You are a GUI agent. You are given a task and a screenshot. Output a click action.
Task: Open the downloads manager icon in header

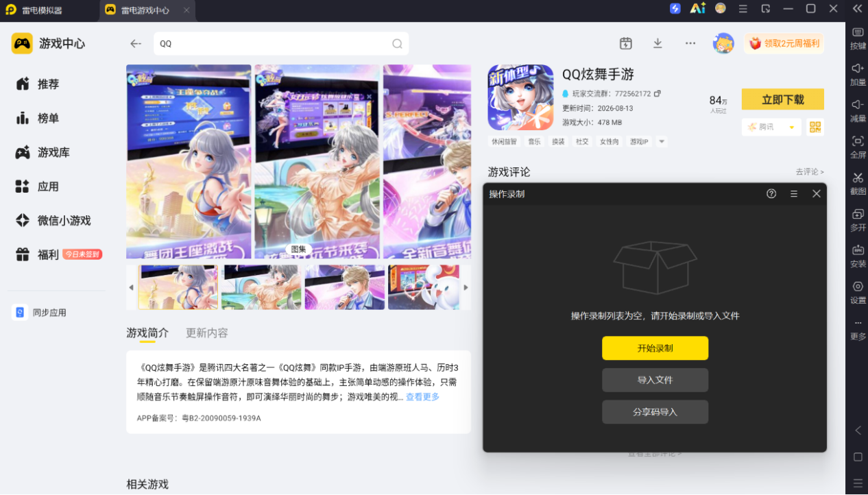[x=658, y=43]
